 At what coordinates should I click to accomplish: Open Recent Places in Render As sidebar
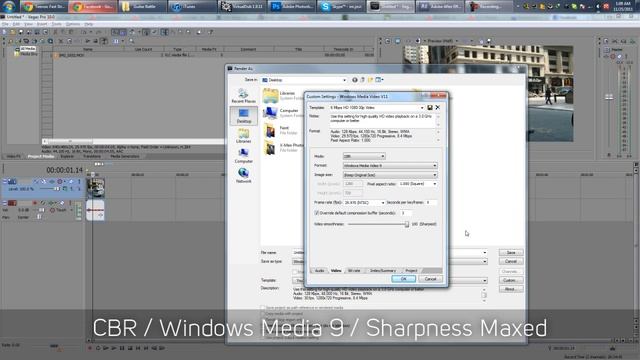[244, 96]
